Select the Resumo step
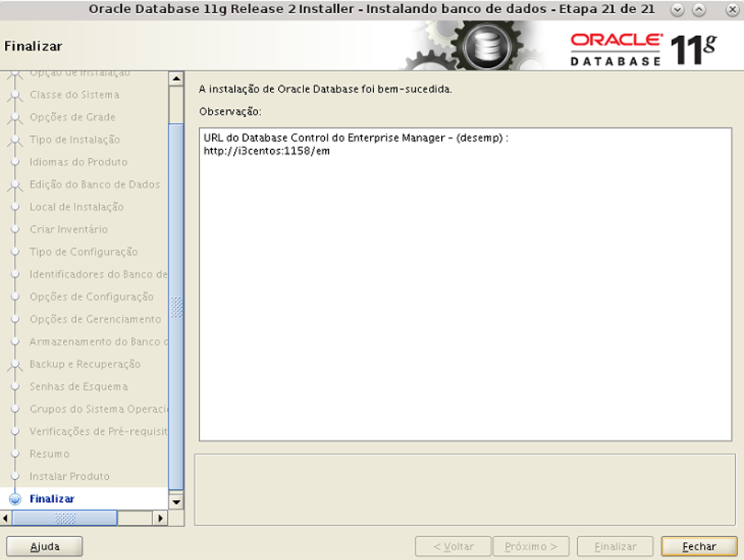 click(x=49, y=454)
